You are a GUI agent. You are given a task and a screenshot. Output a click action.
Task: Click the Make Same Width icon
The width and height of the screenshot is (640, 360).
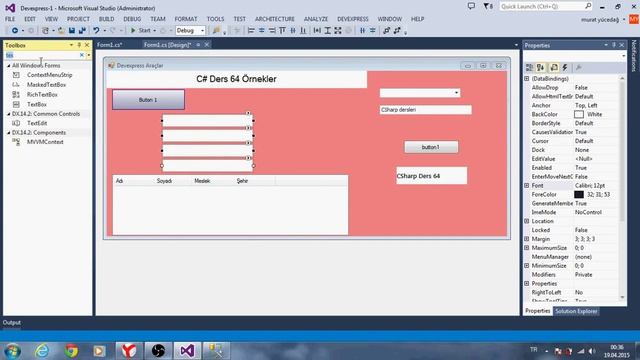[x=317, y=31]
